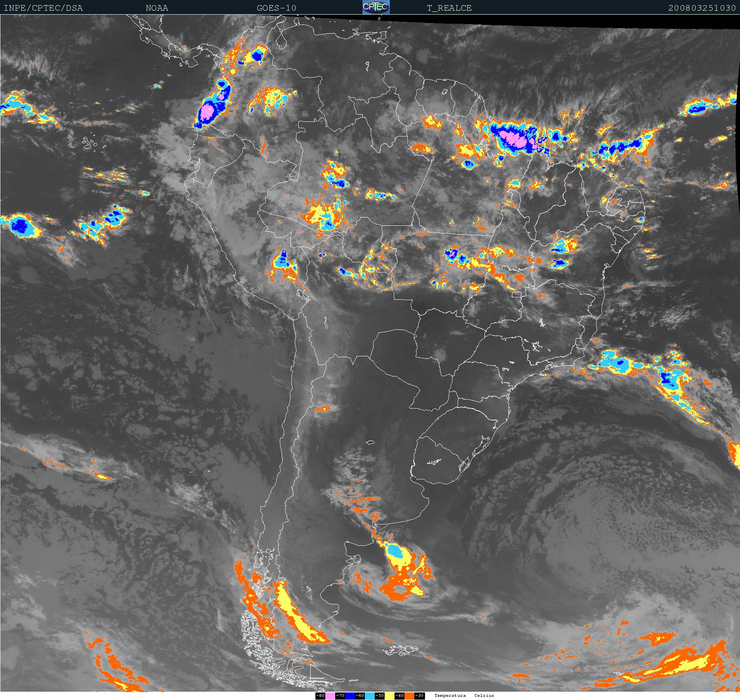This screenshot has width=740, height=700.
Task: Select the 200803251030 timestamp
Action: 702,8
